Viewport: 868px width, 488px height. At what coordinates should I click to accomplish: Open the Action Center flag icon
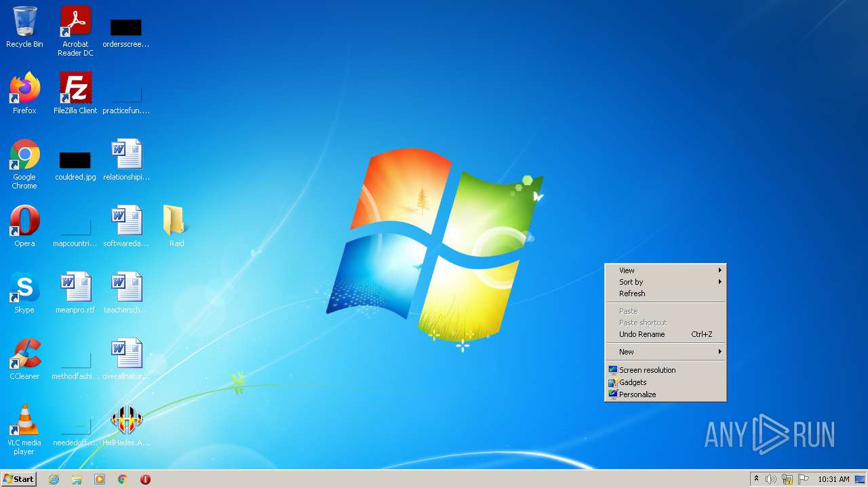pos(804,479)
